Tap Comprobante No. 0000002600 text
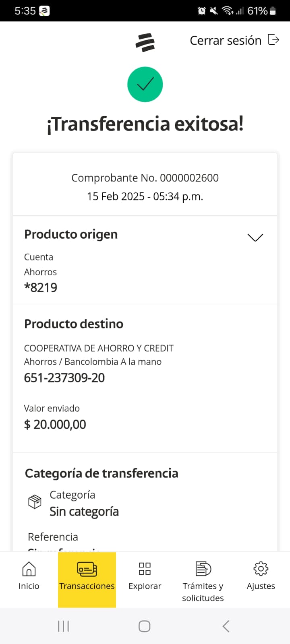The width and height of the screenshot is (290, 644). 145,178
